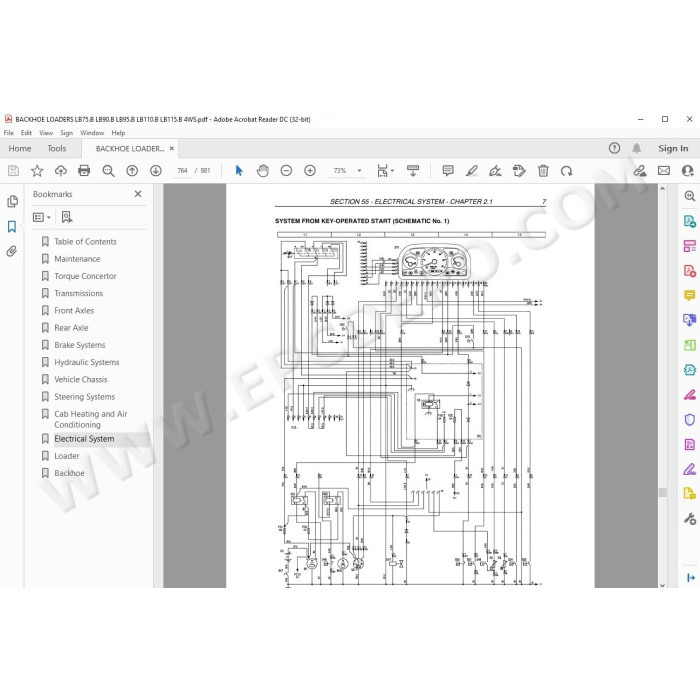Image resolution: width=700 pixels, height=700 pixels.
Task: Open Cab Heating and Air Conditioning bookmark
Action: click(91, 419)
